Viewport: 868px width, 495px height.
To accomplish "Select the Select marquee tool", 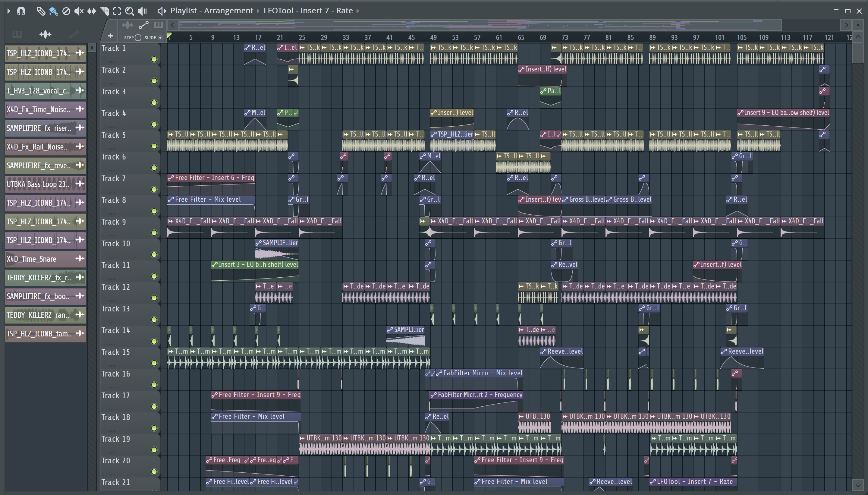I will pyautogui.click(x=117, y=11).
